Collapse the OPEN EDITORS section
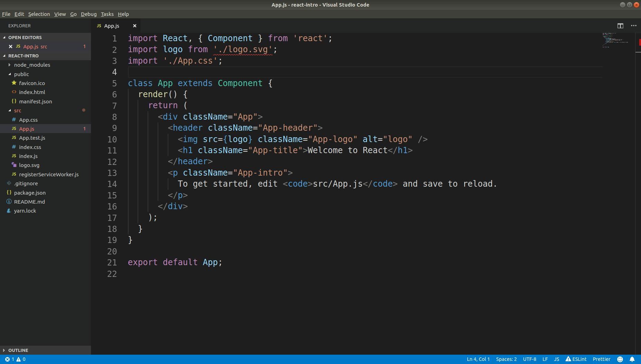Viewport: 641px width, 364px height. 24,37
